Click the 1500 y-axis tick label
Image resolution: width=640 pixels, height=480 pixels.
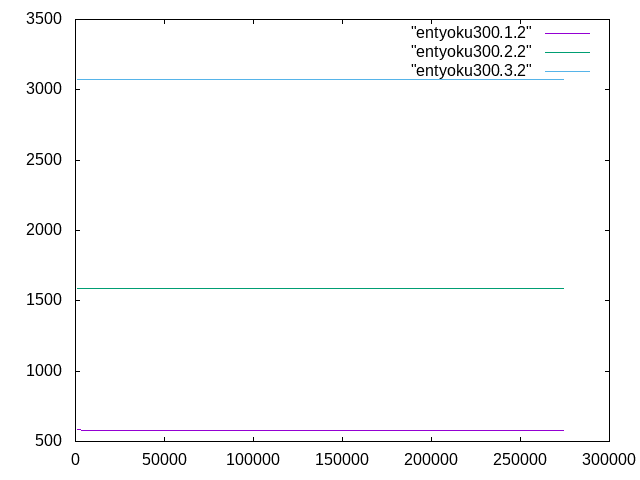tap(44, 300)
